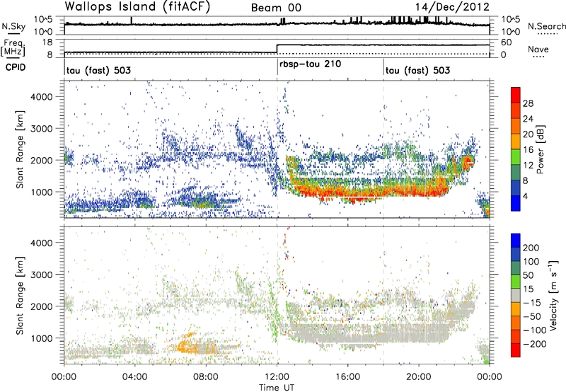This screenshot has height=392, width=566.
Task: Click the 'Power [dB]' color bar label
Action: coord(540,149)
